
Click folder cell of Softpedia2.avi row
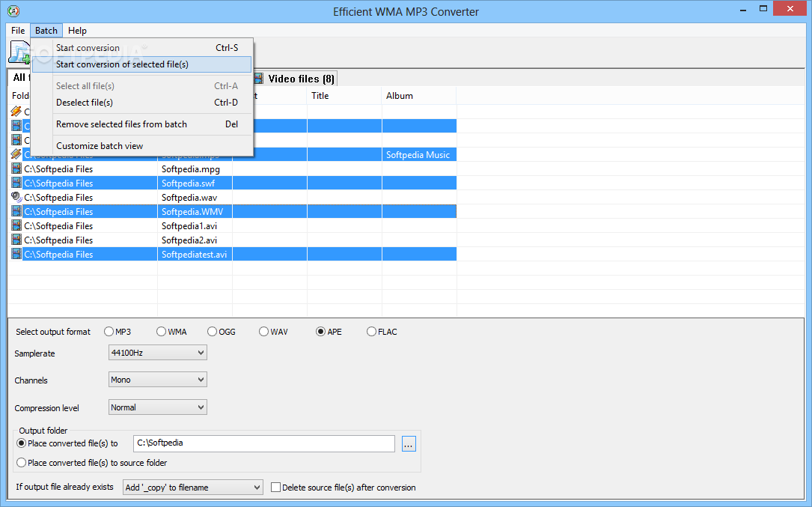(x=90, y=240)
